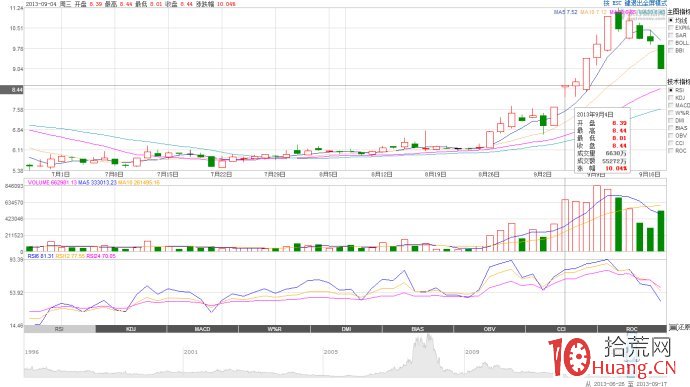Viewport: 690px width, 387px height.
Task: Click the 93.39 RSI axis label
Action: point(16,260)
